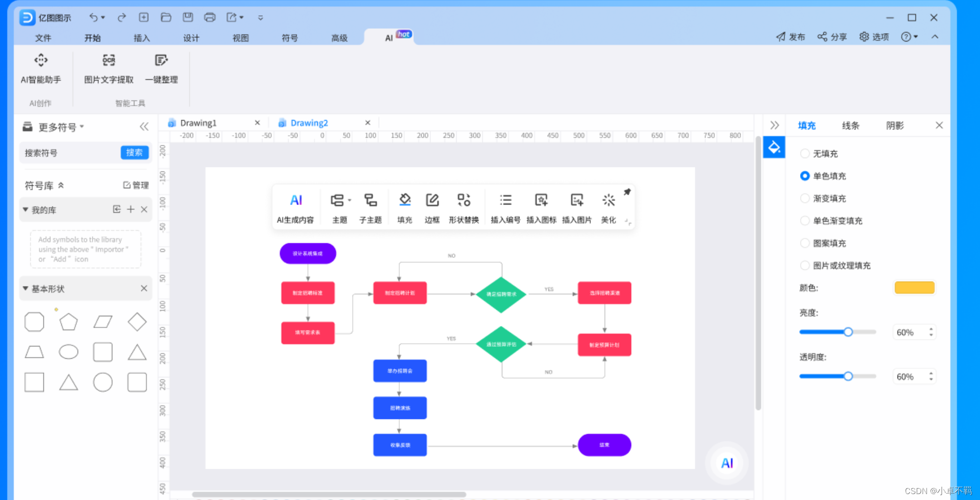Open file with folder icon
Image resolution: width=980 pixels, height=500 pixels.
point(166,17)
